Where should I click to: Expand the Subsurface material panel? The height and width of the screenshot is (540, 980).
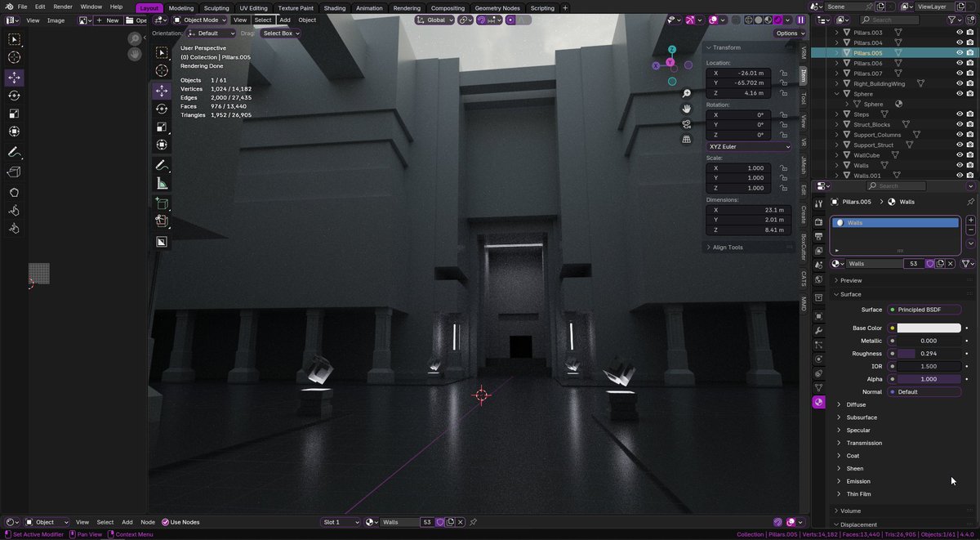861,417
